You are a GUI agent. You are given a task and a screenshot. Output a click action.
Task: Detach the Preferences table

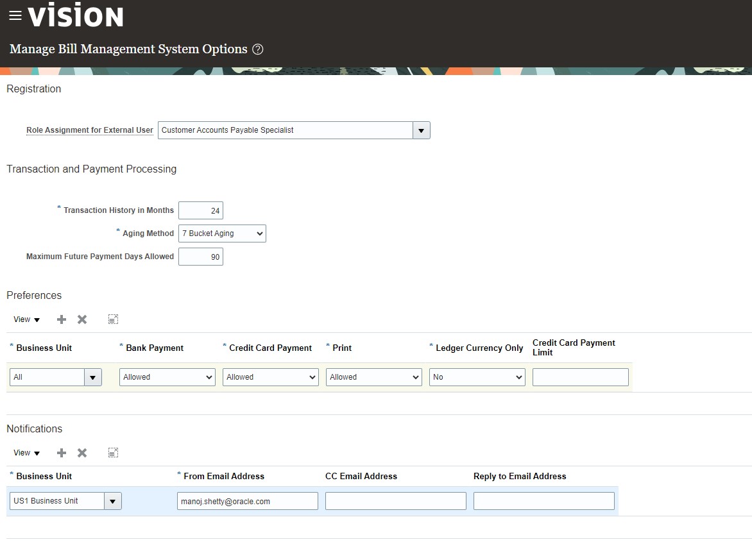(x=113, y=319)
